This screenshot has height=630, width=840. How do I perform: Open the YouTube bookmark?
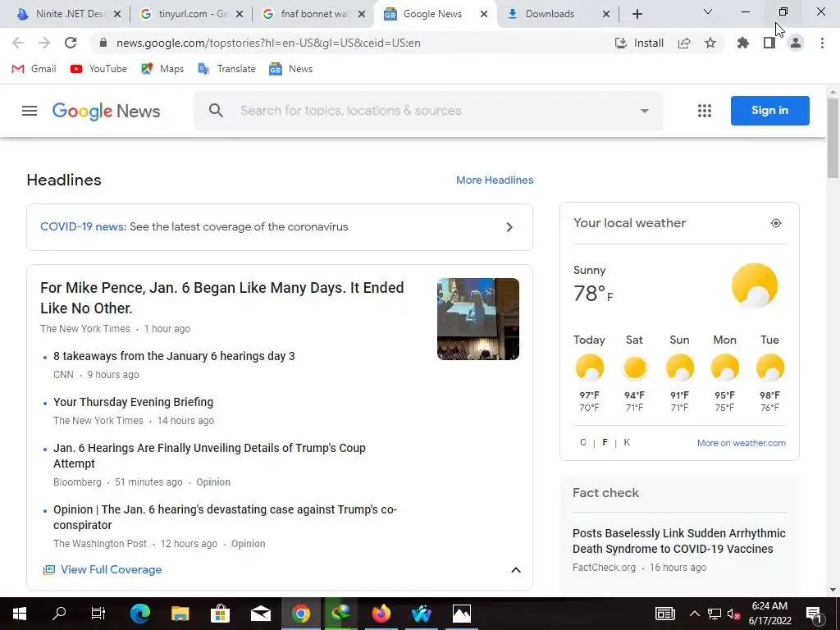(x=98, y=69)
